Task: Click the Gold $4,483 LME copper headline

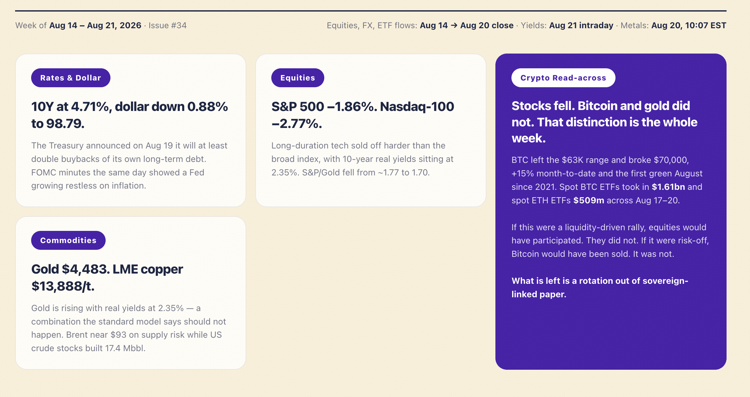Action: click(107, 278)
